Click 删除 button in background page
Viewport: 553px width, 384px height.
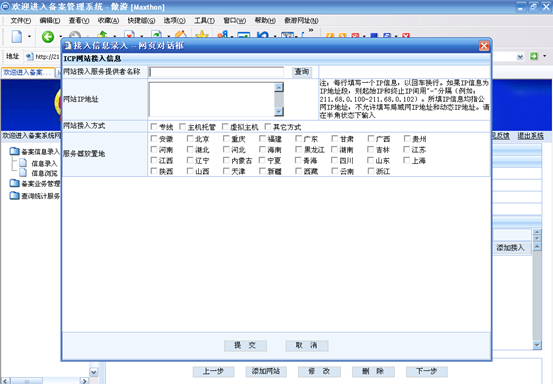(373, 371)
